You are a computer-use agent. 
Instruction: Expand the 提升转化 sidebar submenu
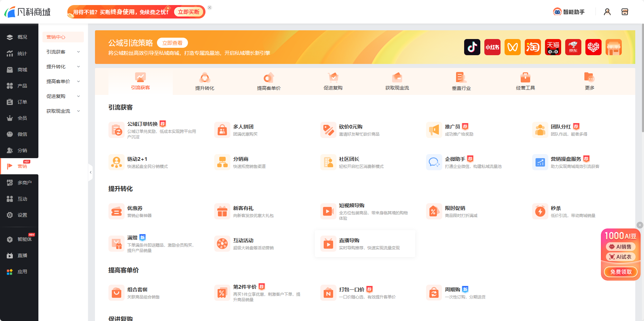pyautogui.click(x=63, y=67)
